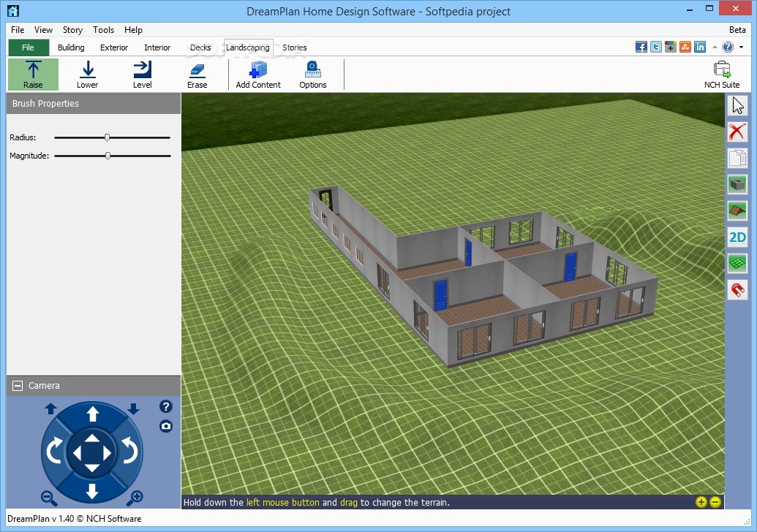Click the camera pan center pad

[x=92, y=453]
